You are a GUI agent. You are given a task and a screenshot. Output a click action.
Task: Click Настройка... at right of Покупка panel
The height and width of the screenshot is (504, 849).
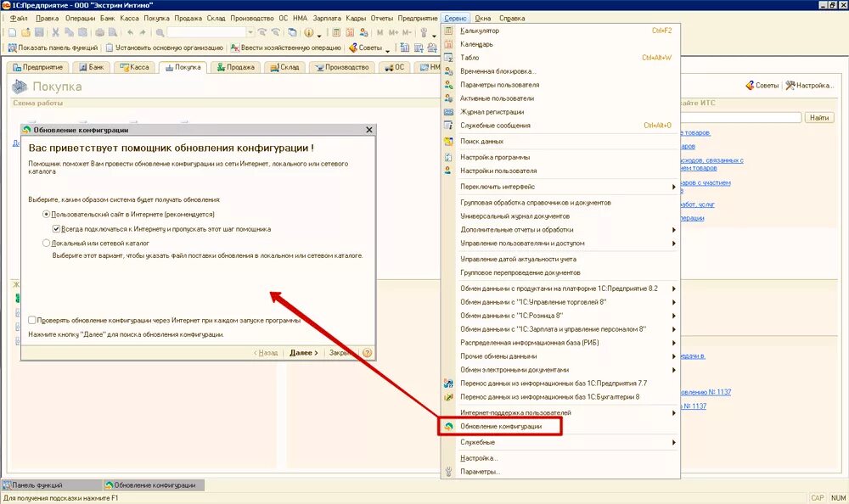coord(810,85)
